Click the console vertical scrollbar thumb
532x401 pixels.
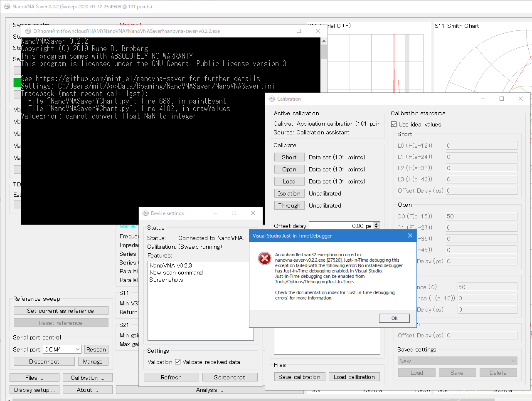point(324,52)
